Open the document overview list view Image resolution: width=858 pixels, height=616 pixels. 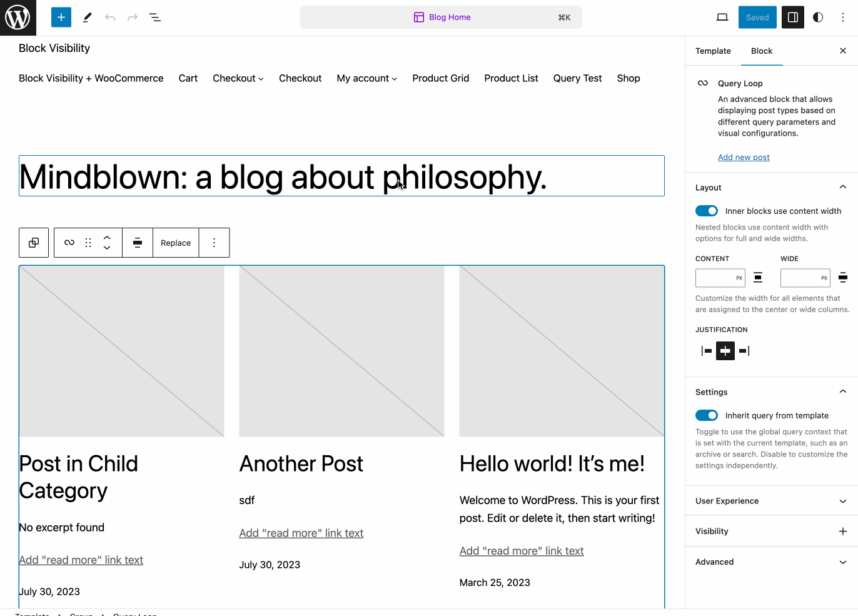coord(155,18)
